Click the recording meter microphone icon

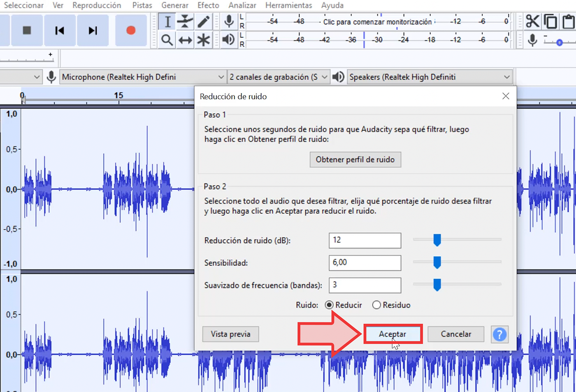pyautogui.click(x=229, y=21)
